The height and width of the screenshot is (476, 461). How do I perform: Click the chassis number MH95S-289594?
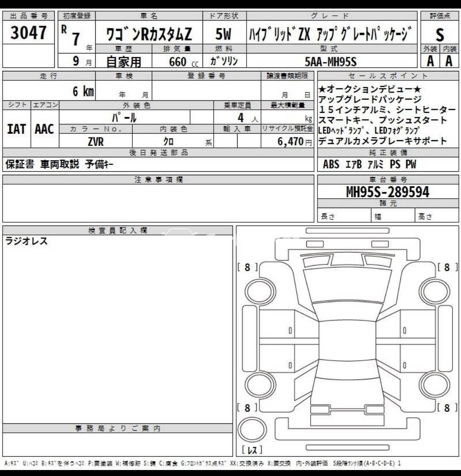click(x=387, y=191)
